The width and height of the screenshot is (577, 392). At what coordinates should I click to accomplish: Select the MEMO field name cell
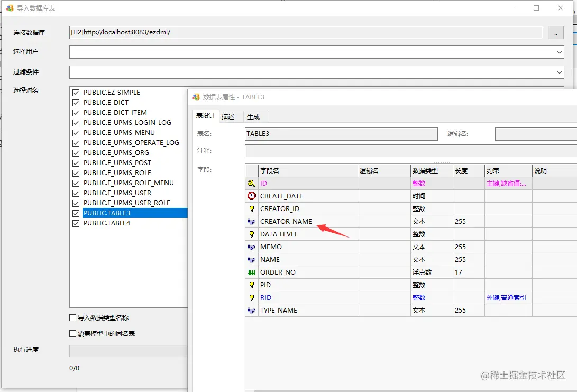point(308,247)
